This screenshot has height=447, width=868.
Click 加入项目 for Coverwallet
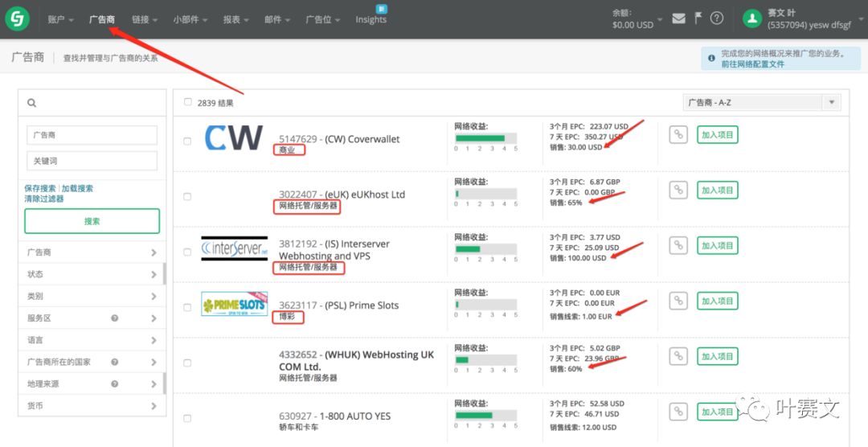point(718,134)
